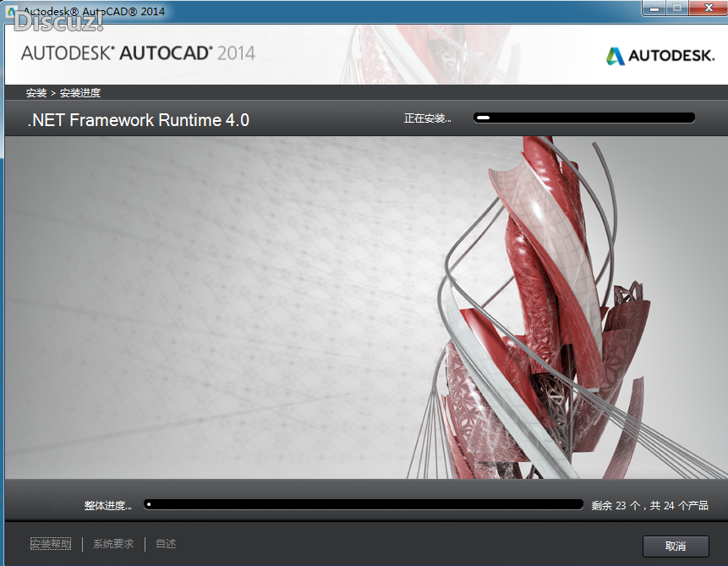Image resolution: width=728 pixels, height=566 pixels.
Task: Click the .NET Framework Runtime 4.0 text
Action: 139,120
